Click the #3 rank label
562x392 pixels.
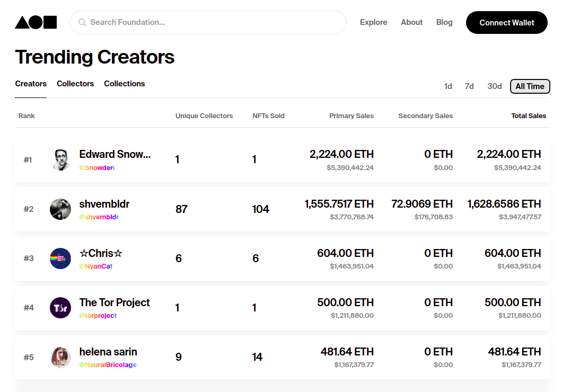point(29,259)
